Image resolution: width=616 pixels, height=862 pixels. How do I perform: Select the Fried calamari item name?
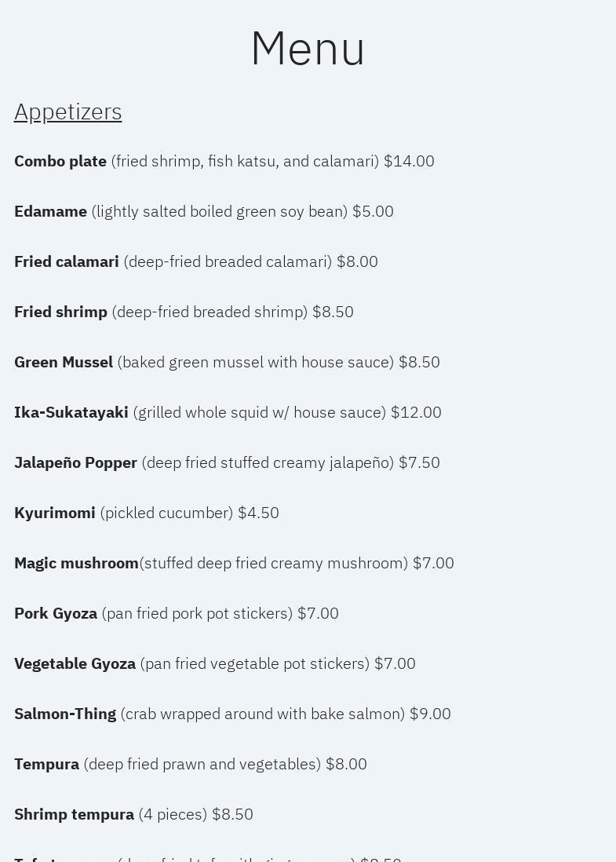[67, 262]
